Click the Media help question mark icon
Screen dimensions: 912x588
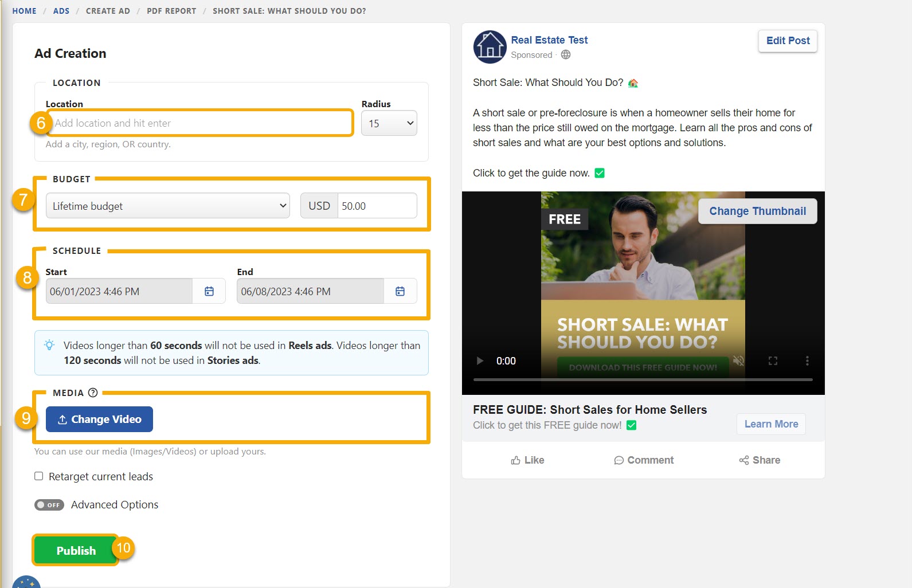click(x=93, y=393)
